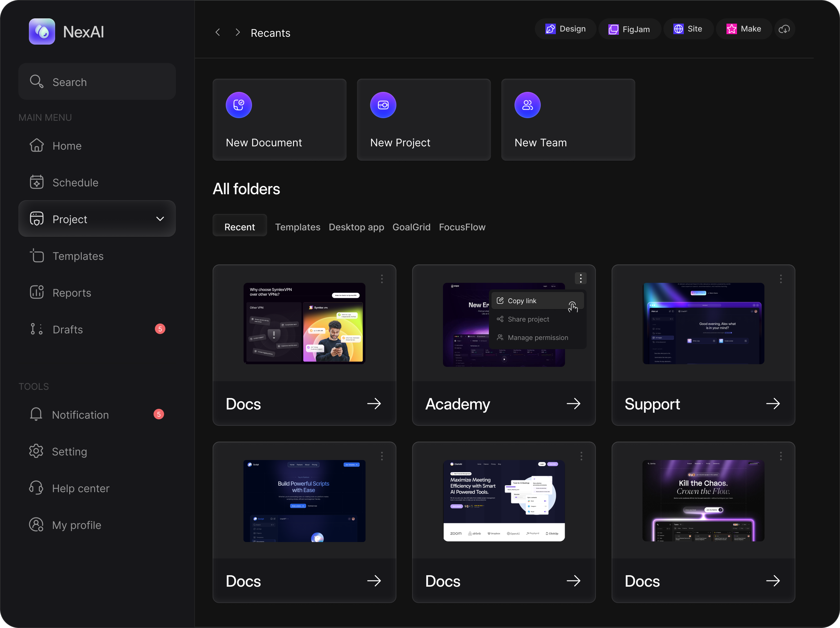Expand the Project menu chevron
Image resolution: width=840 pixels, height=628 pixels.
[x=160, y=219]
